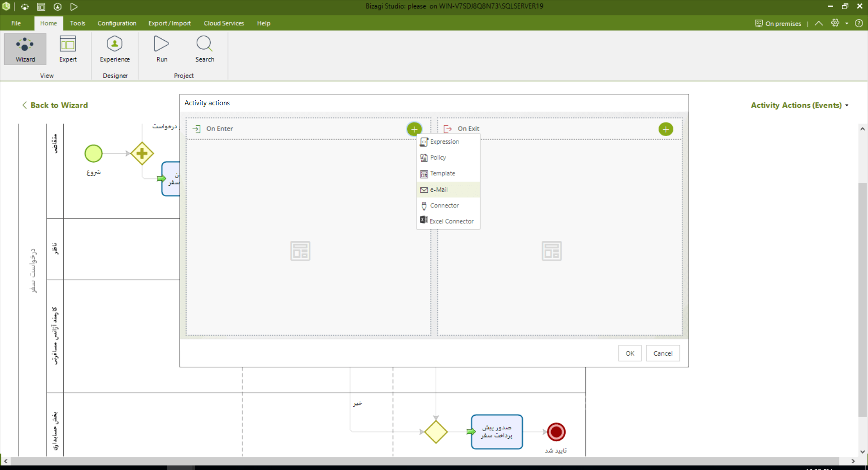Run the project

point(162,49)
